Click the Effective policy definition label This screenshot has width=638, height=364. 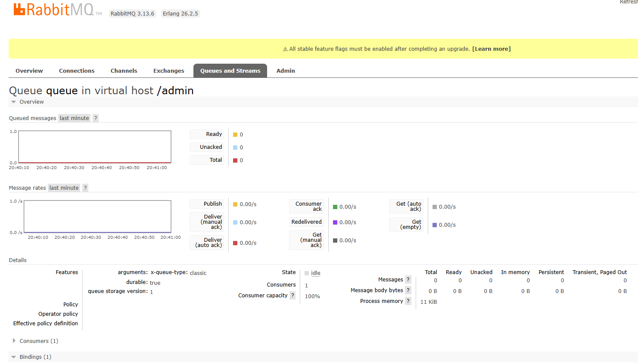(46, 324)
